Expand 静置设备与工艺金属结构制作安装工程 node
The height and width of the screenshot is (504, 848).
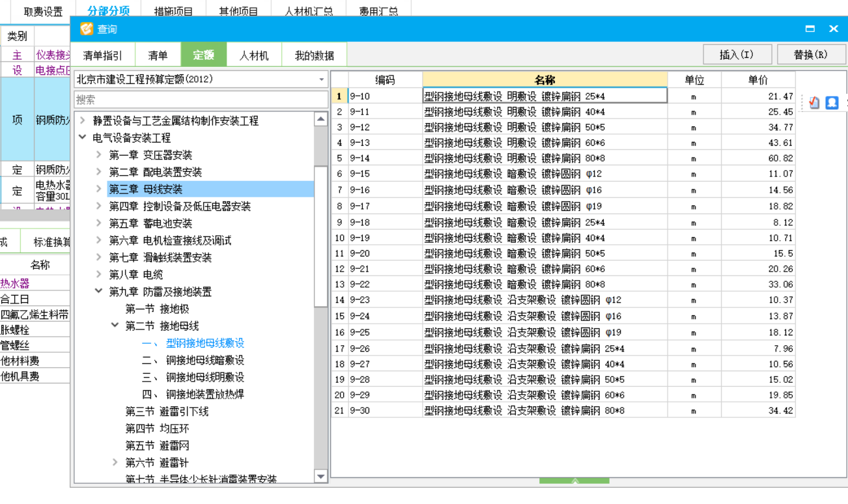[83, 120]
